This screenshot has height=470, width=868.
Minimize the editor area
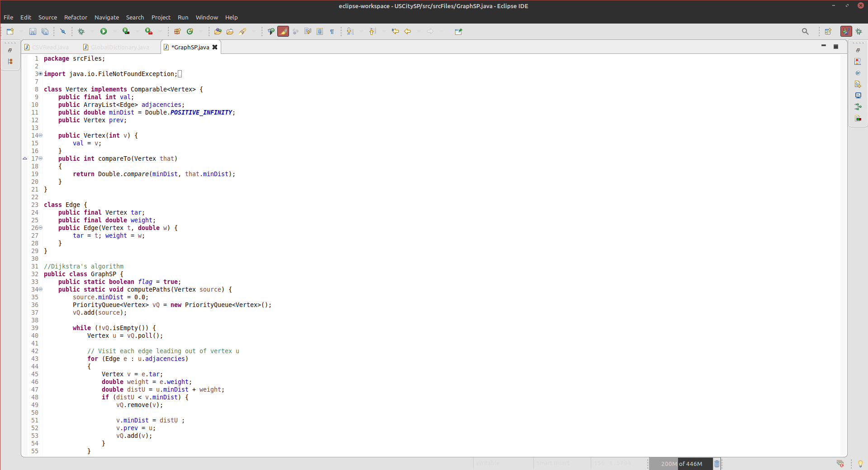[824, 46]
